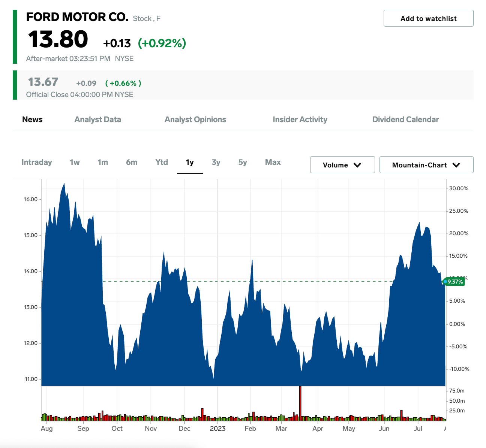
Task: Click the Volume dropdown chevron arrow
Action: pyautogui.click(x=357, y=165)
